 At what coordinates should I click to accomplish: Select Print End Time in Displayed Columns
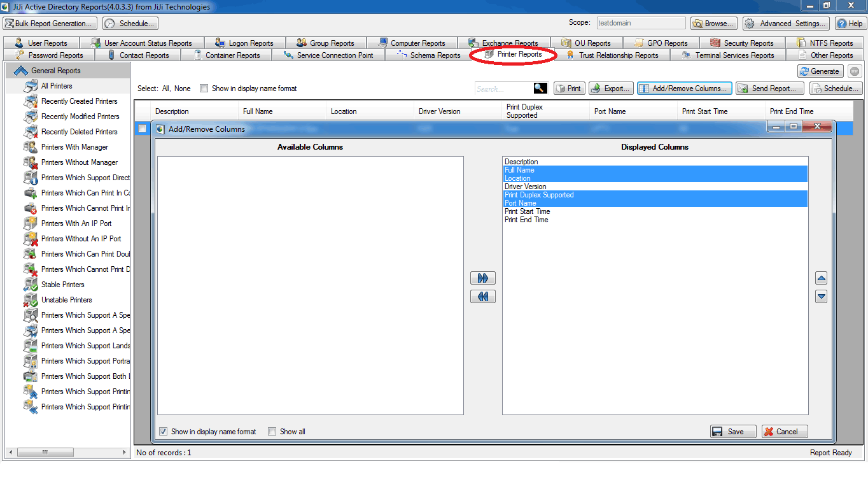(655, 220)
